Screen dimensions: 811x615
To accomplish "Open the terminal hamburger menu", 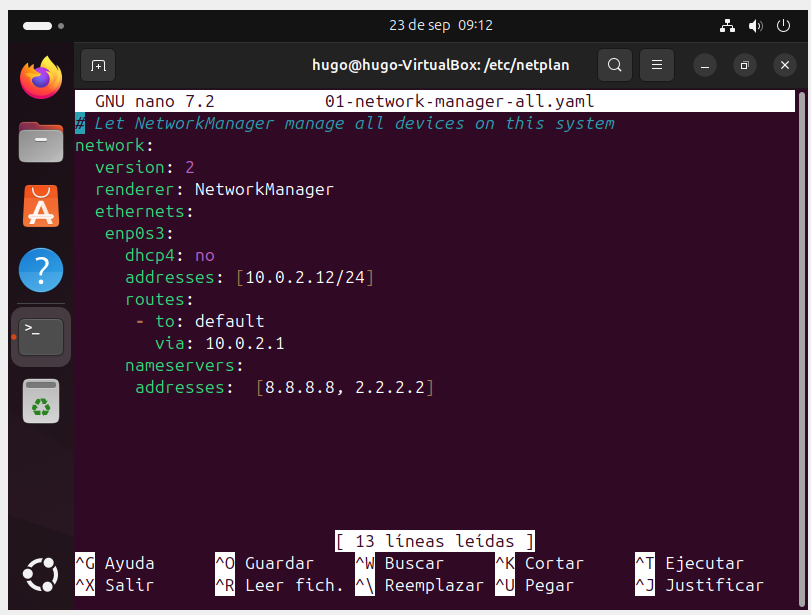I will tap(657, 66).
